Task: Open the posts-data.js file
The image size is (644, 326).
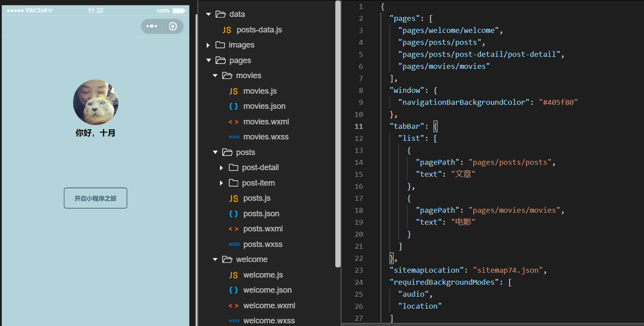Action: point(259,30)
